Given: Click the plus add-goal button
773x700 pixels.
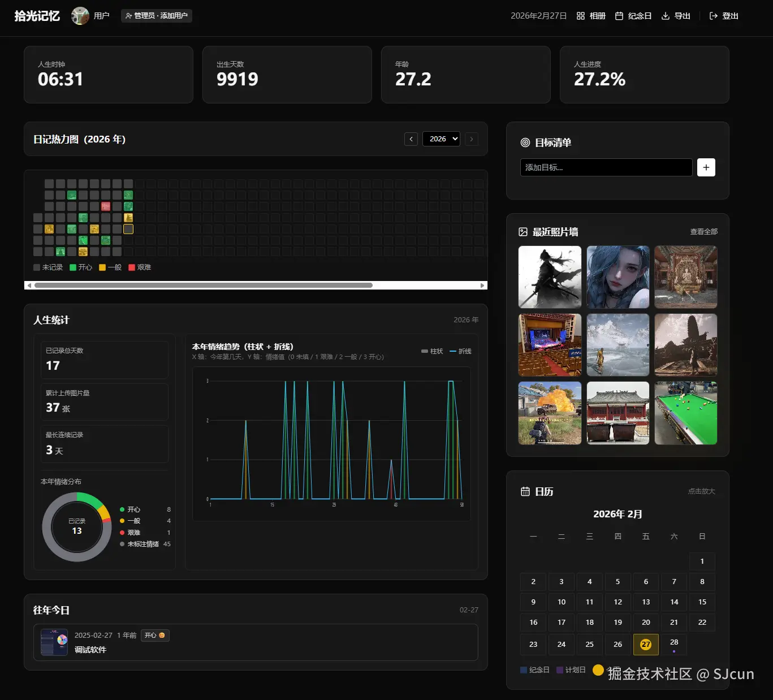Looking at the screenshot, I should coord(706,167).
